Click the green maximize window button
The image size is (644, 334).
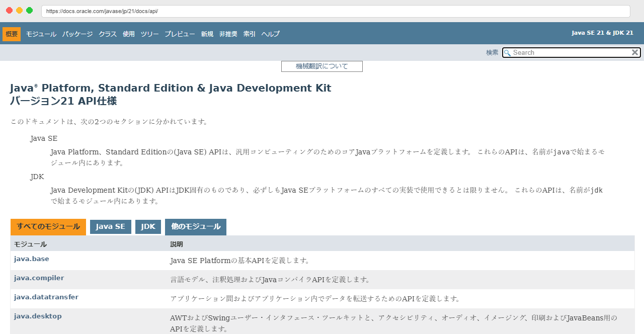[x=29, y=11]
